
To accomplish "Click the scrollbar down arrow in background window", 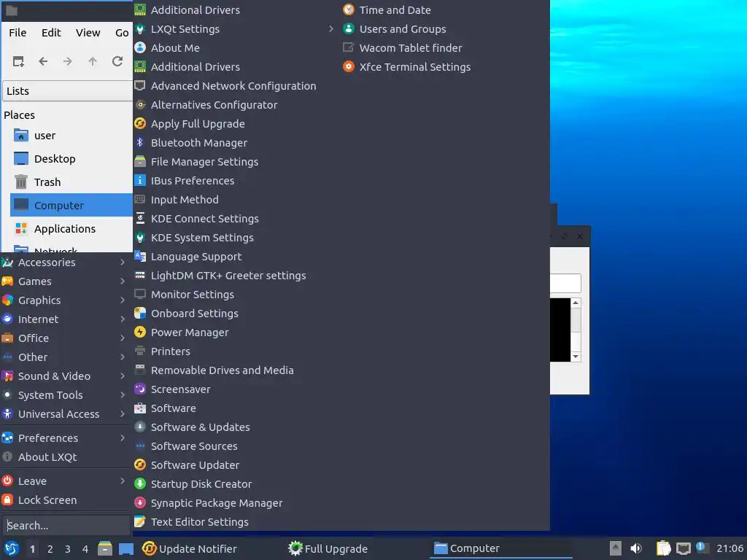I will tap(576, 356).
